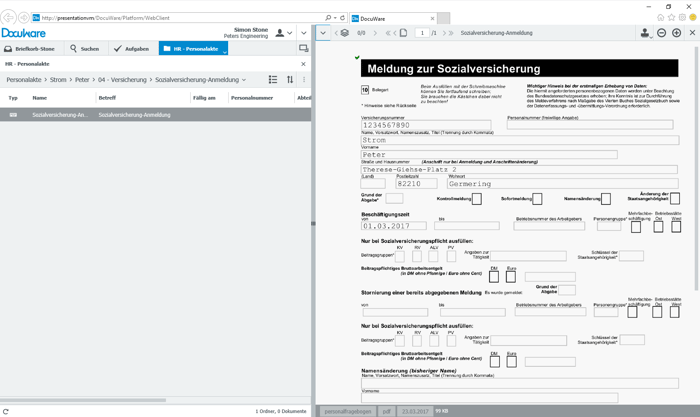The image size is (700, 417).
Task: Check the Namensänderung box
Action: [x=606, y=199]
